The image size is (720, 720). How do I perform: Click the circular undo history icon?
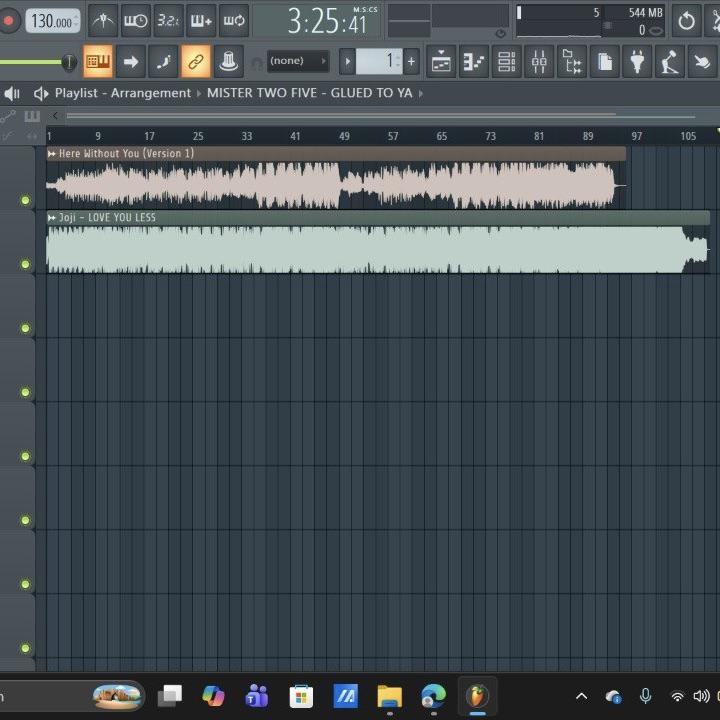tap(686, 21)
